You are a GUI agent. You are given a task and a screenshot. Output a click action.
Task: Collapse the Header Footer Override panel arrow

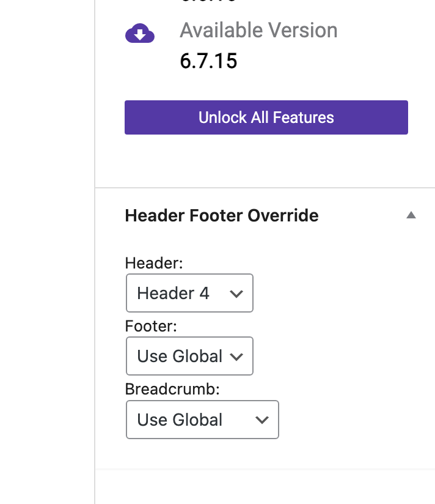tap(411, 215)
